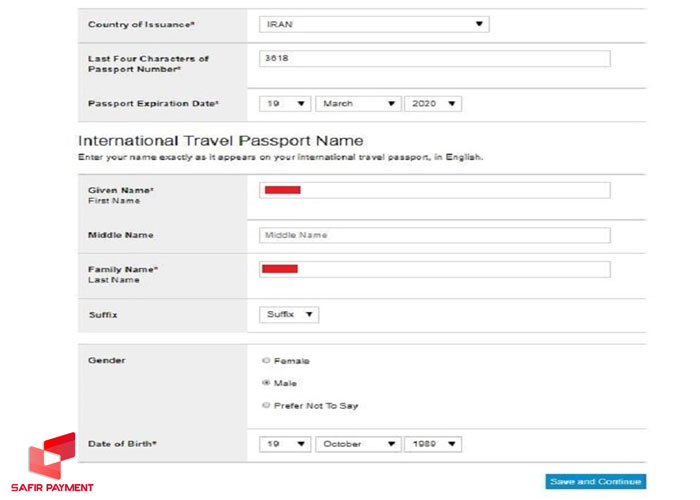This screenshot has width=700, height=500.
Task: Click the Given Name input field
Action: [x=434, y=190]
